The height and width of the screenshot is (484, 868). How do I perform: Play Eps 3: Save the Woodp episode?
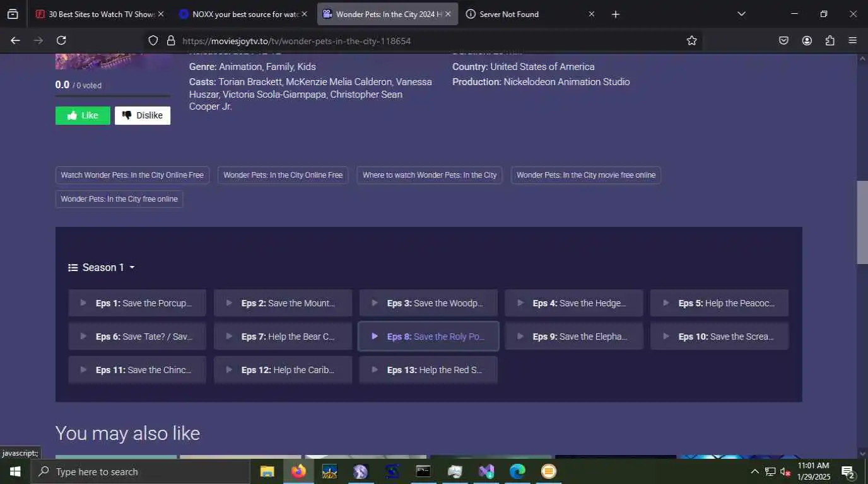[x=428, y=303]
